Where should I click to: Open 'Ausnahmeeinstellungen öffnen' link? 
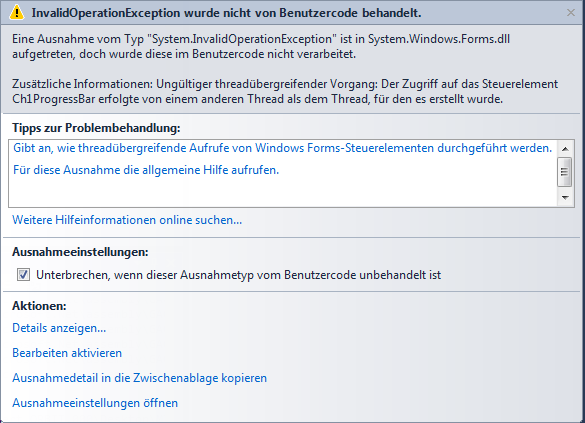pyautogui.click(x=95, y=403)
